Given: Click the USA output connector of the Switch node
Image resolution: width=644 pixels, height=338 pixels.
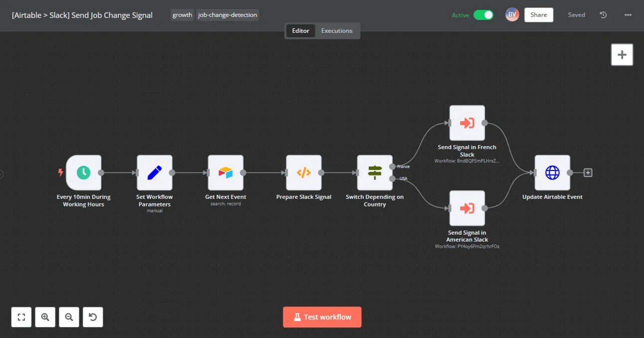Looking at the screenshot, I should coord(393,178).
